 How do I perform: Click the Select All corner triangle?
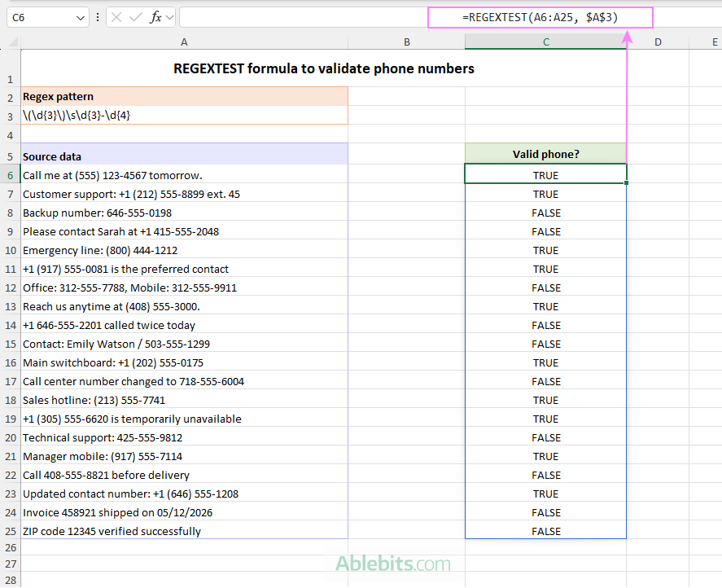pos(13,42)
